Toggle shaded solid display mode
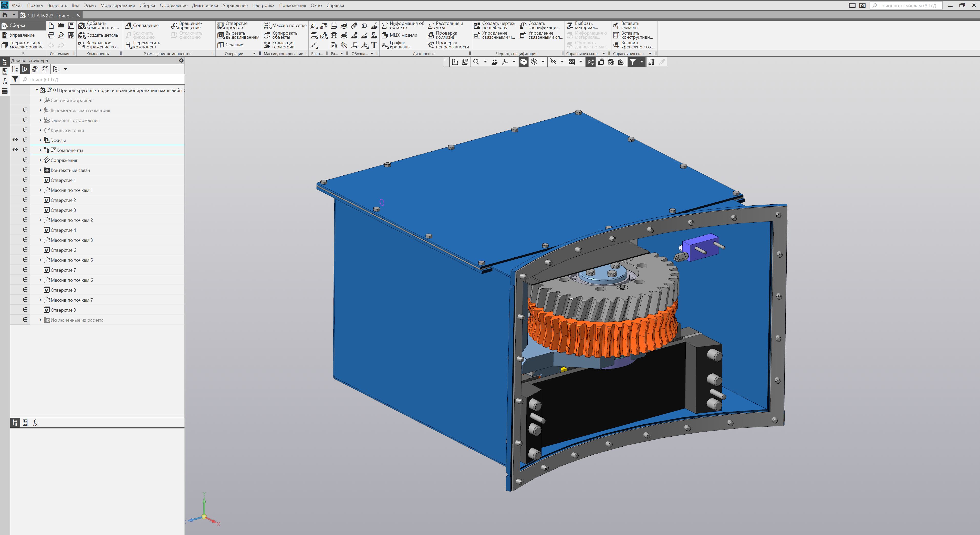Screen dimensions: 980x535 pyautogui.click(x=524, y=62)
